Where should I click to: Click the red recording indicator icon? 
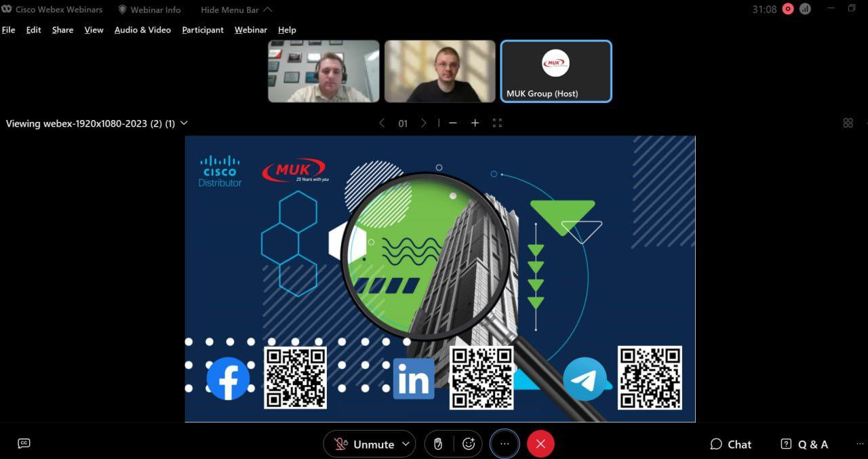[x=788, y=9]
